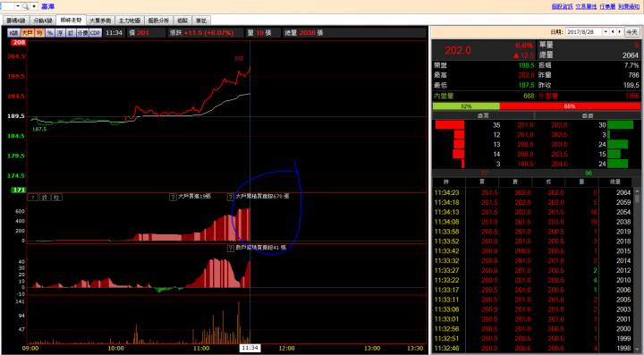The width and height of the screenshot is (644, 355).
Task: Click the 設 settings box in sub-chart
Action: 45,198
